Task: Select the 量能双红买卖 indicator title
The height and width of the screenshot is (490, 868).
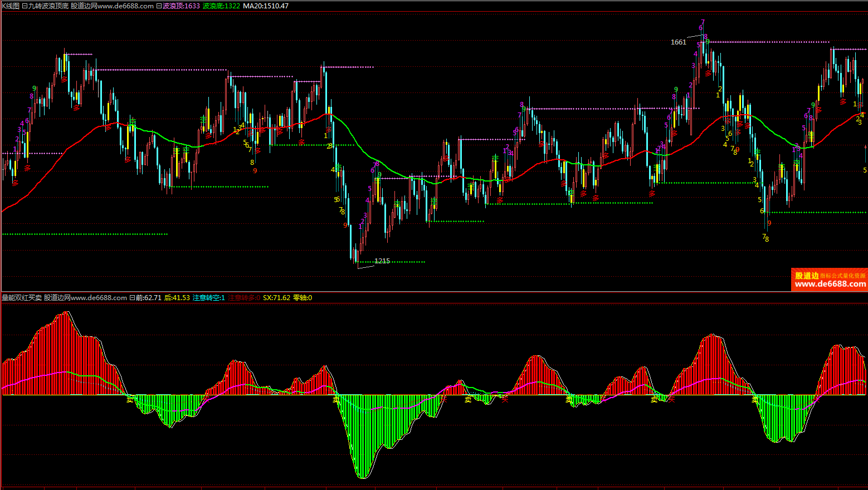Action: pyautogui.click(x=22, y=298)
